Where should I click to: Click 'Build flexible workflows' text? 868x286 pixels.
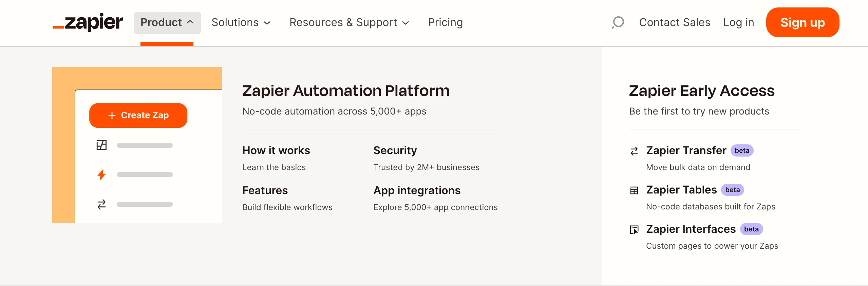(287, 207)
